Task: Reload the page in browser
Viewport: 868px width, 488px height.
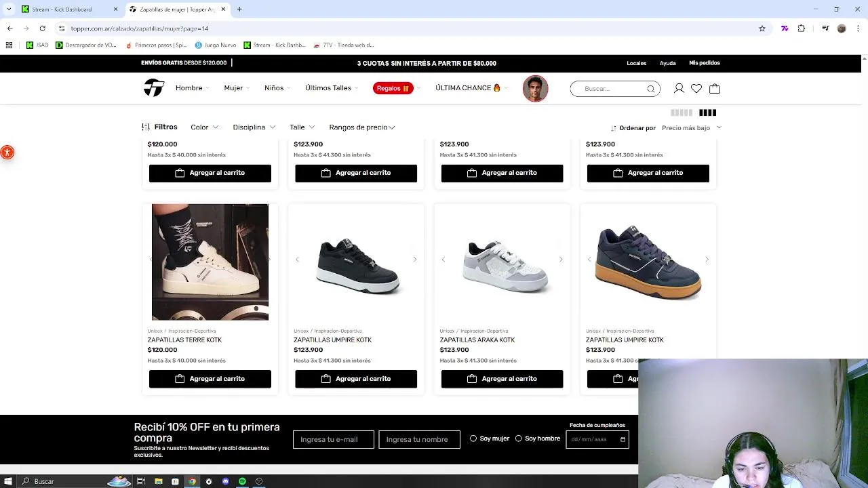Action: (42, 28)
